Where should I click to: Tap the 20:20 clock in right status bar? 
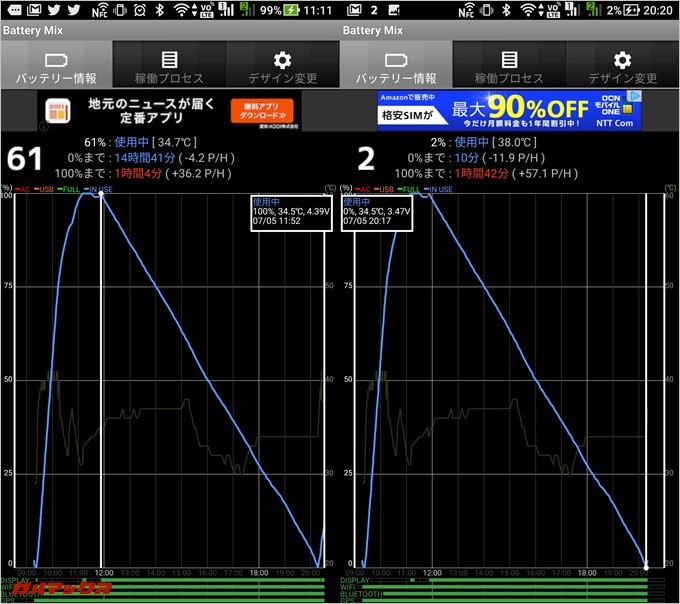coord(658,11)
